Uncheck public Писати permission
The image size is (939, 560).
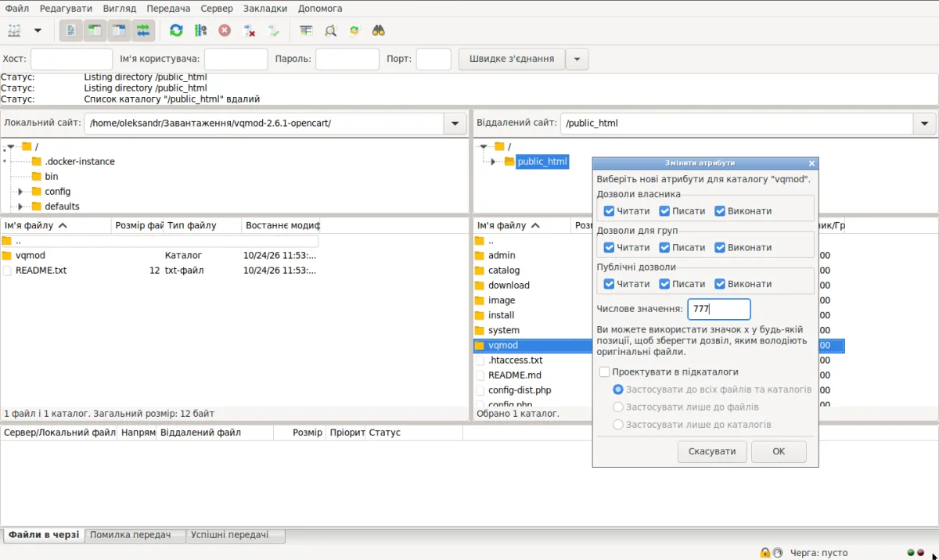click(664, 284)
